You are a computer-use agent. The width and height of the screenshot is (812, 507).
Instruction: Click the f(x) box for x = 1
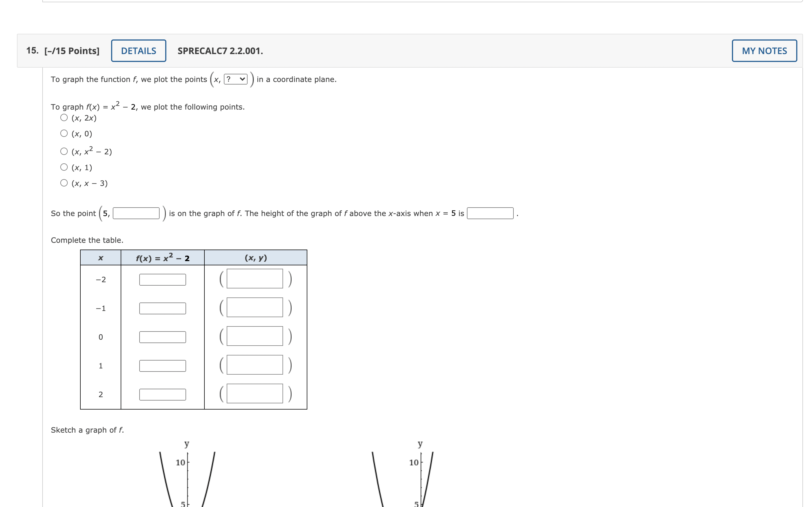[162, 366]
